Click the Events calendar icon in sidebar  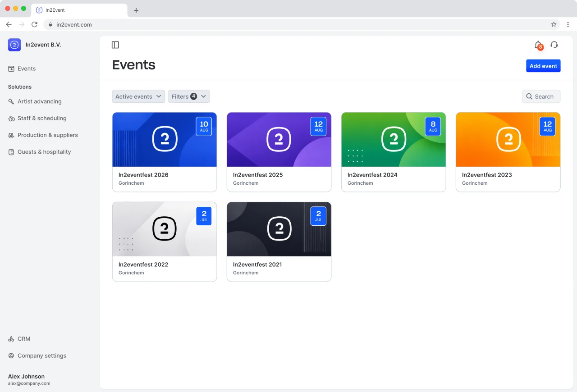11,69
